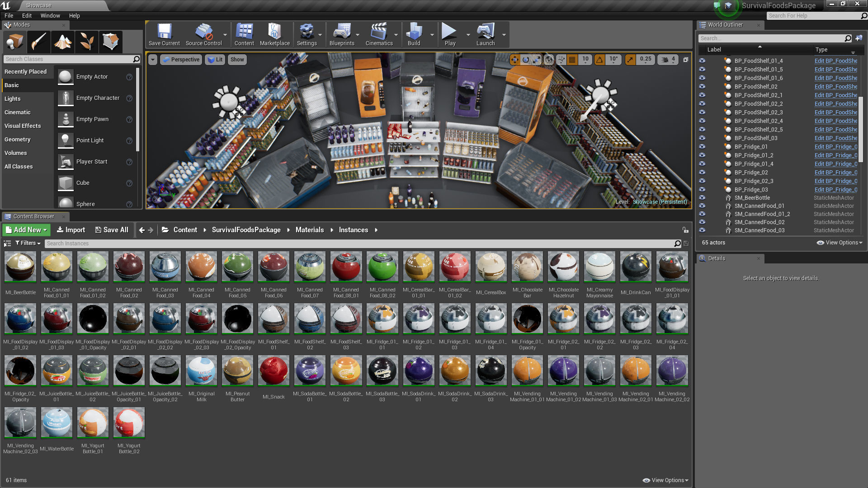
Task: Select the Lights category tab
Action: (13, 99)
